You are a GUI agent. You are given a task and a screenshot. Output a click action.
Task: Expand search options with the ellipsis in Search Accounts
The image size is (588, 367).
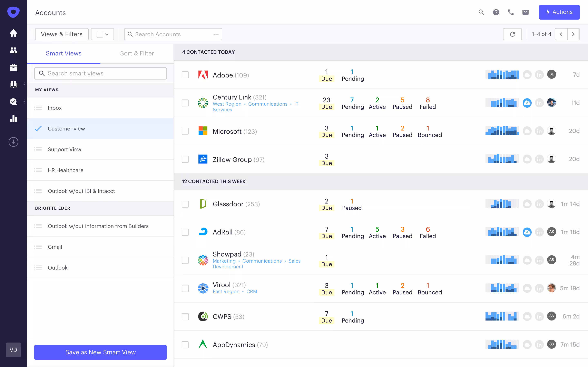(216, 34)
